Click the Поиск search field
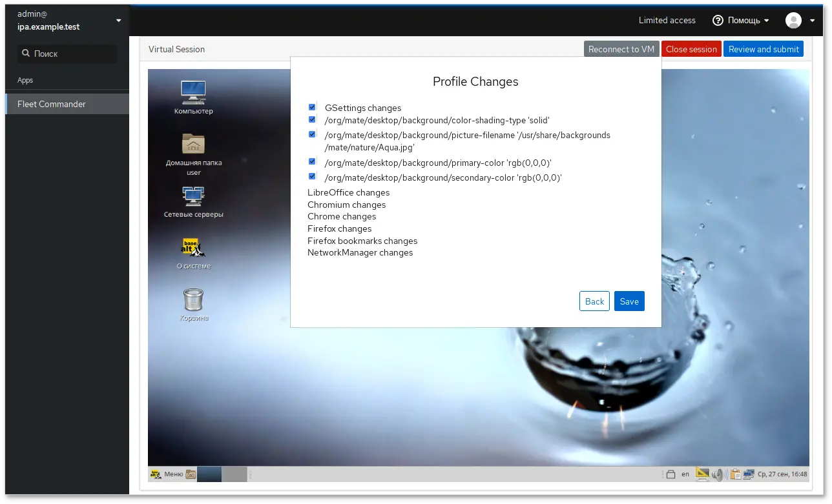 [x=68, y=54]
